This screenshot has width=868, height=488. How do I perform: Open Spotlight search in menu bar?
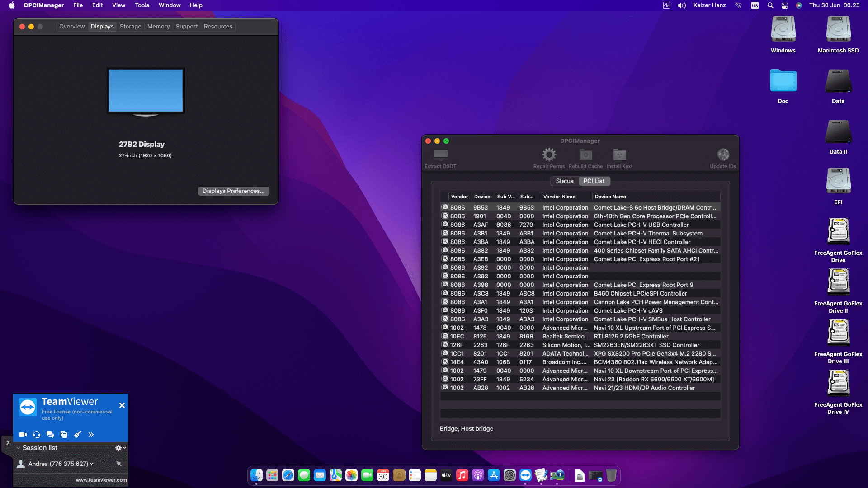click(x=770, y=5)
